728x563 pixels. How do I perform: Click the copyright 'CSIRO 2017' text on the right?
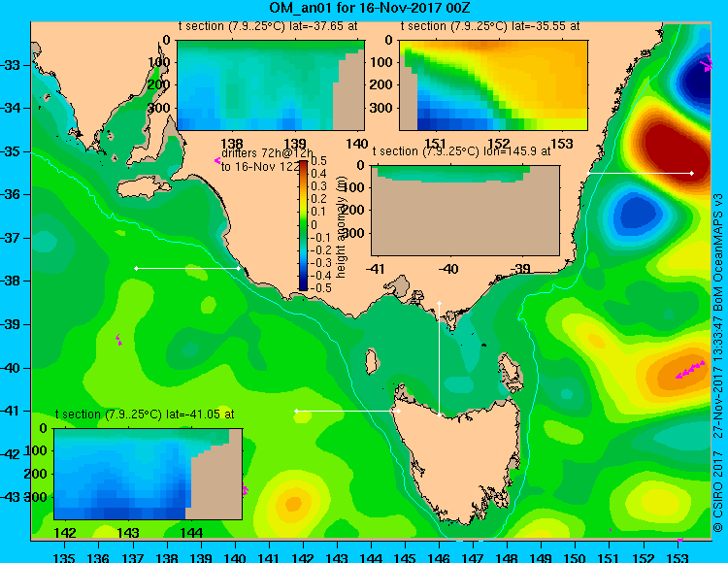click(717, 490)
